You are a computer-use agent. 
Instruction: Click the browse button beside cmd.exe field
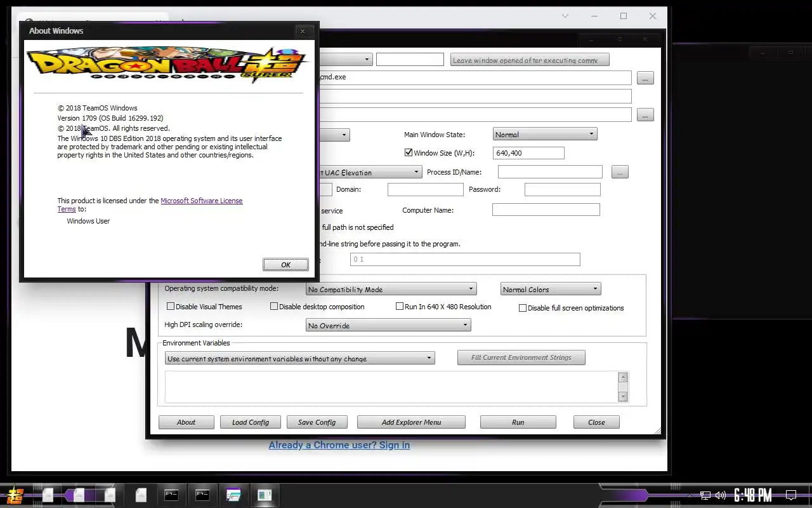click(x=645, y=78)
